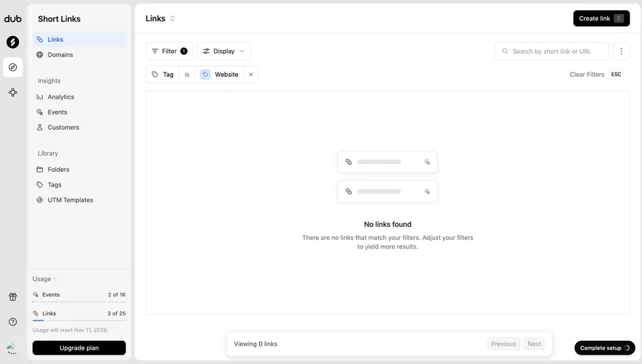Screen dimensions: 642x364
Task: Expand the Links page switcher chevron
Action: [173, 18]
